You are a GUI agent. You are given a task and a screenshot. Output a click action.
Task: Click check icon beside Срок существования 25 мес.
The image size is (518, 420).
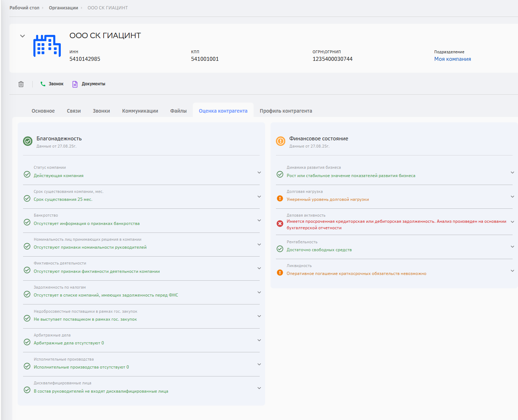[27, 198]
